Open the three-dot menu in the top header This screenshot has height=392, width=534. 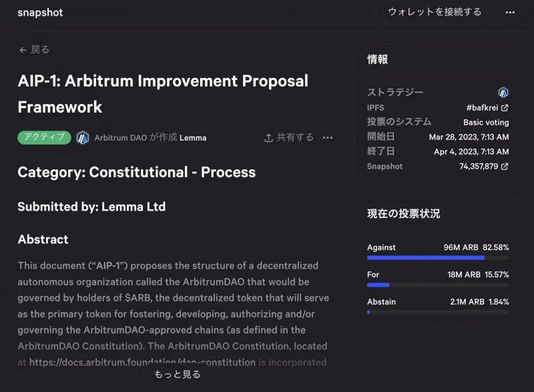[x=510, y=13]
